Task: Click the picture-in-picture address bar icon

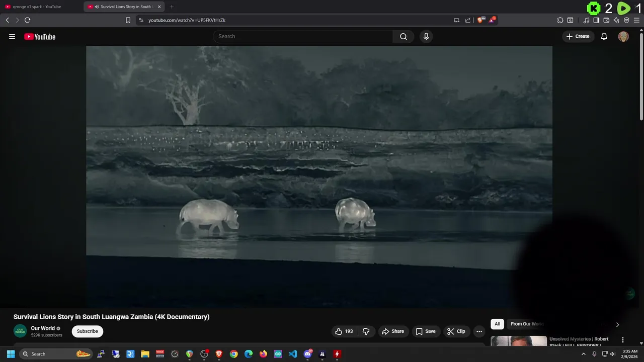Action: [456, 20]
